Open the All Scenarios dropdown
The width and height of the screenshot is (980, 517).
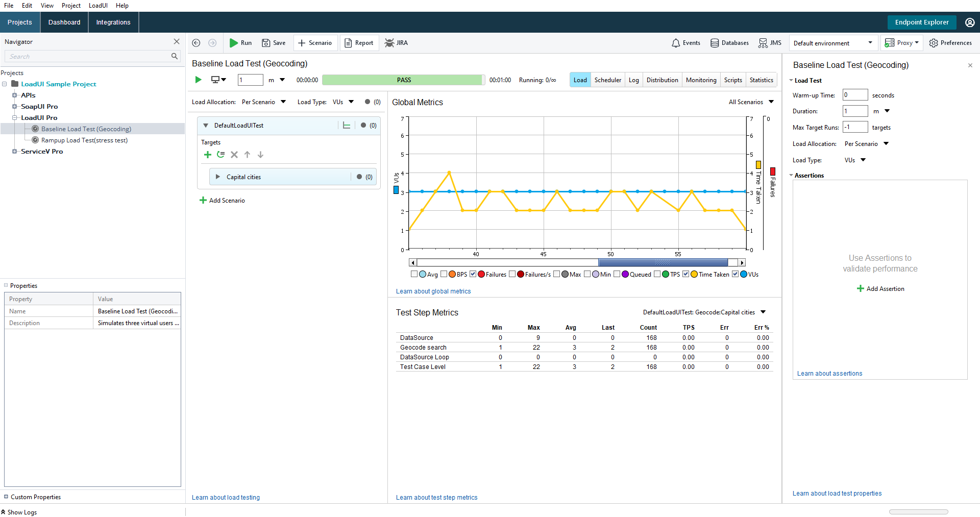coord(751,102)
